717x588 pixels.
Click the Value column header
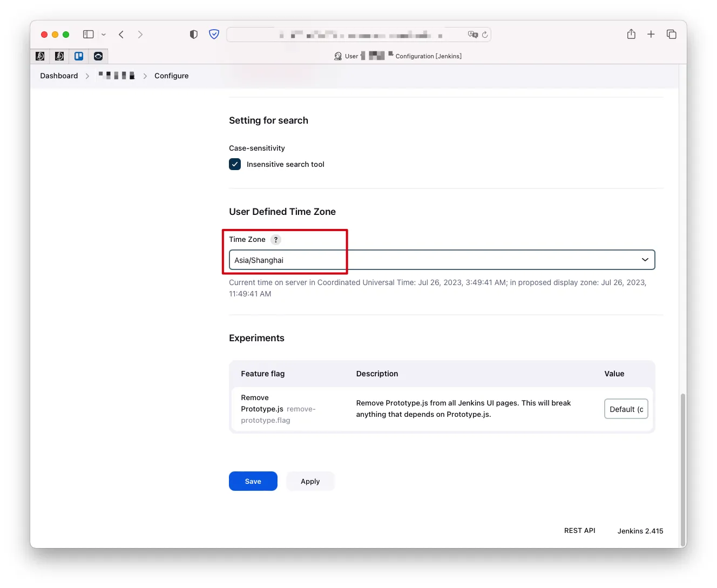click(x=614, y=374)
